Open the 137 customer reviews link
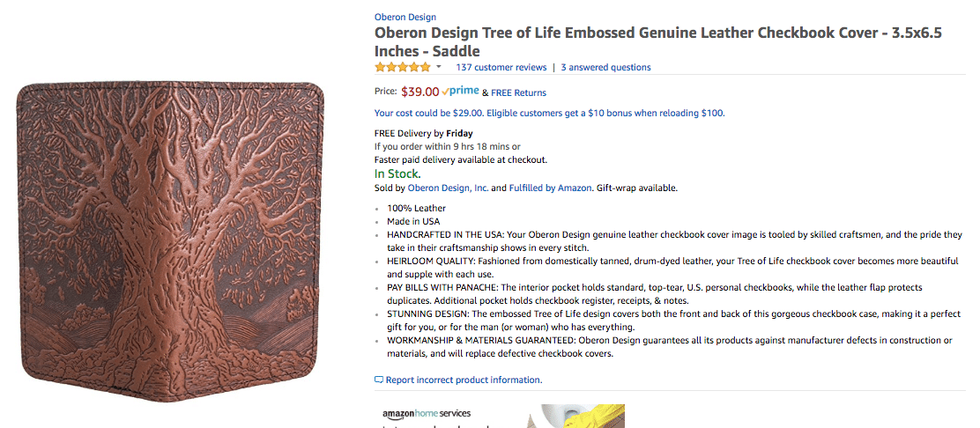Image resolution: width=980 pixels, height=428 pixels. 501,68
